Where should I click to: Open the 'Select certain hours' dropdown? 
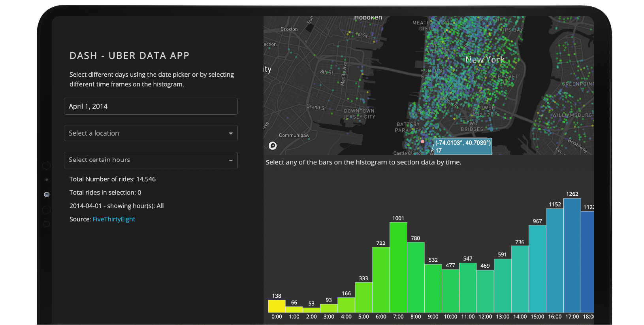[x=151, y=160]
